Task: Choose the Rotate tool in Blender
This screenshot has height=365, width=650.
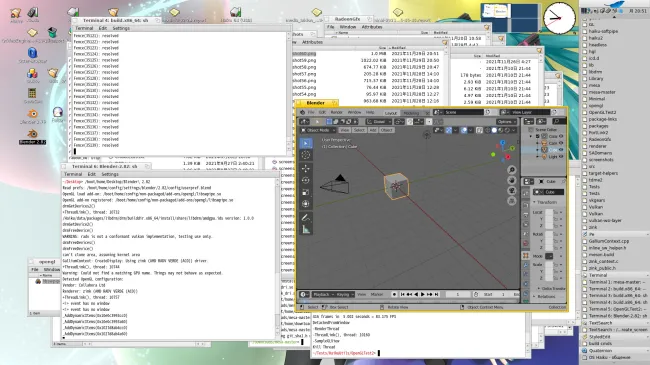Action: (x=306, y=180)
